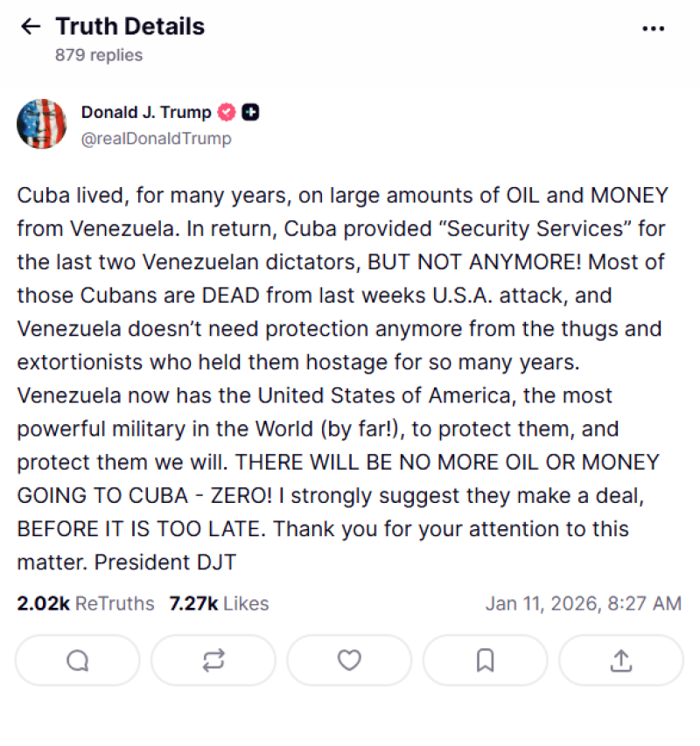
Task: Click the red verified badge icon
Action: (x=227, y=112)
